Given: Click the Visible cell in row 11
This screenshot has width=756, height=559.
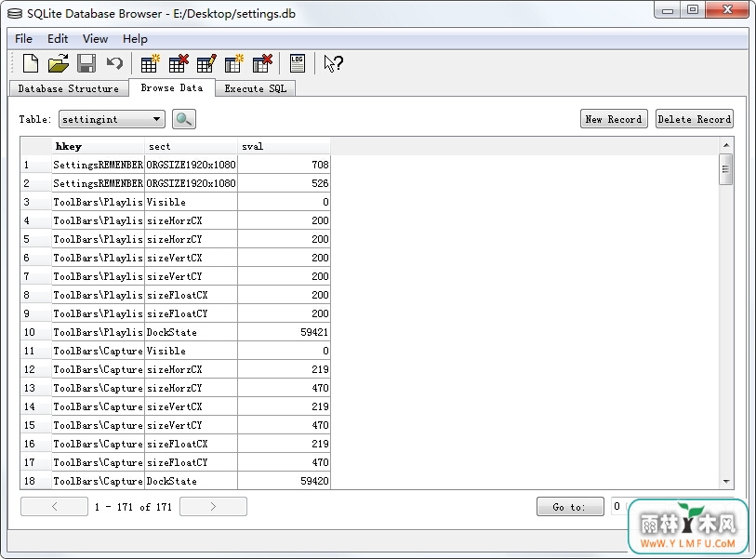Looking at the screenshot, I should 191,352.
